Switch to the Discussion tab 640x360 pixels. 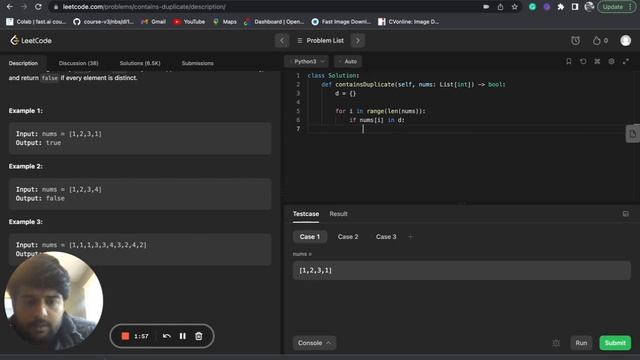pyautogui.click(x=78, y=63)
